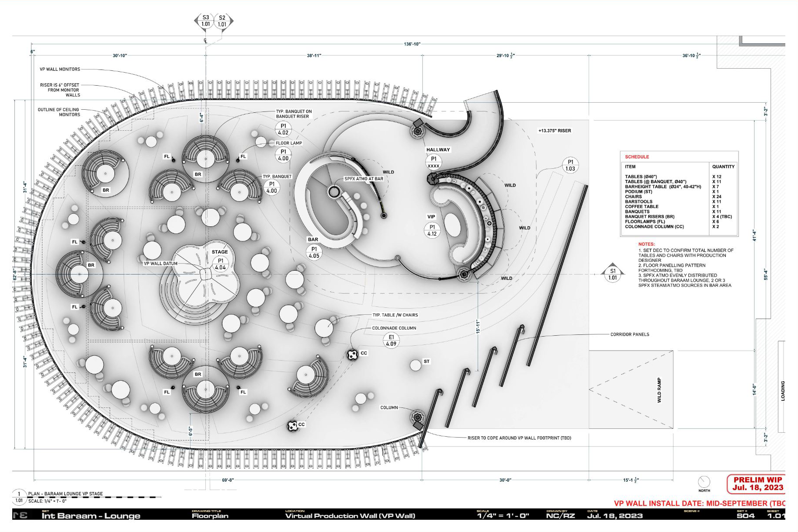This screenshot has width=798, height=532.
Task: Click the SPFX ATMO AT BAR label
Action: (x=364, y=179)
